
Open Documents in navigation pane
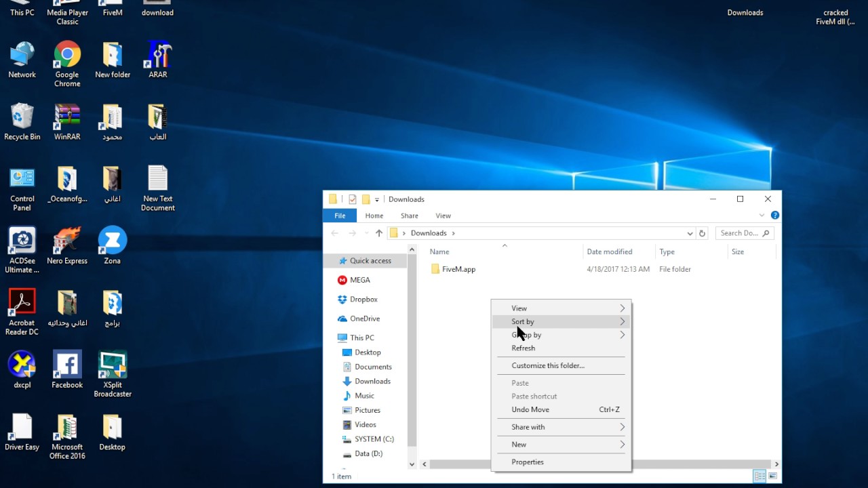coord(366,367)
